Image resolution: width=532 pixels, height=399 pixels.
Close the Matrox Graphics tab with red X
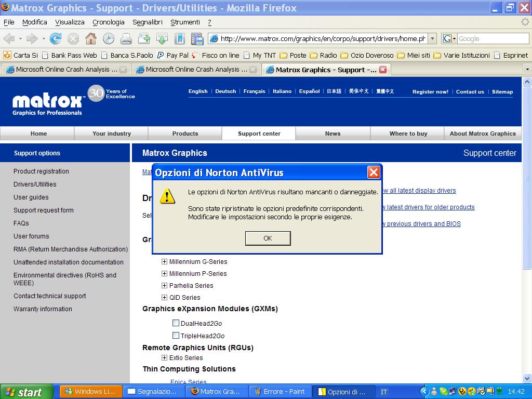point(383,70)
